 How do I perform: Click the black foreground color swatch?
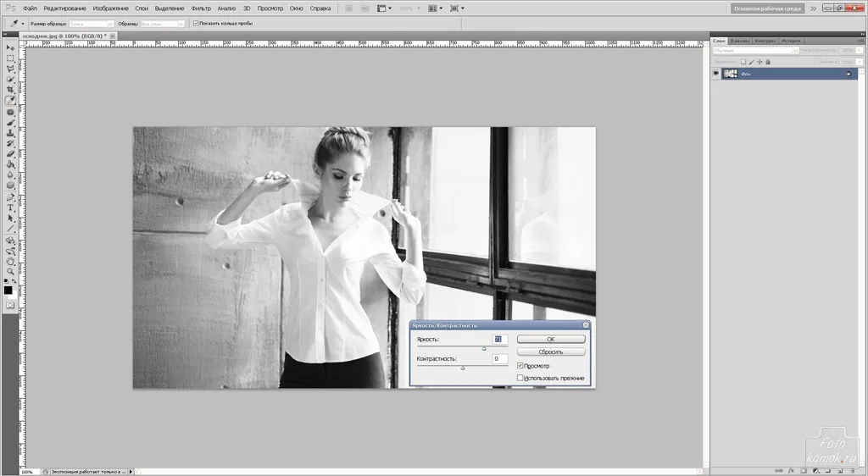coord(8,291)
